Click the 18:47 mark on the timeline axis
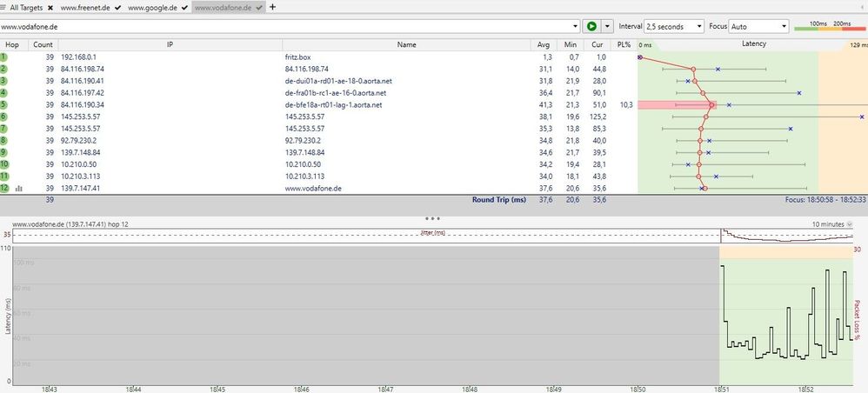This screenshot has width=868, height=393. point(386,390)
